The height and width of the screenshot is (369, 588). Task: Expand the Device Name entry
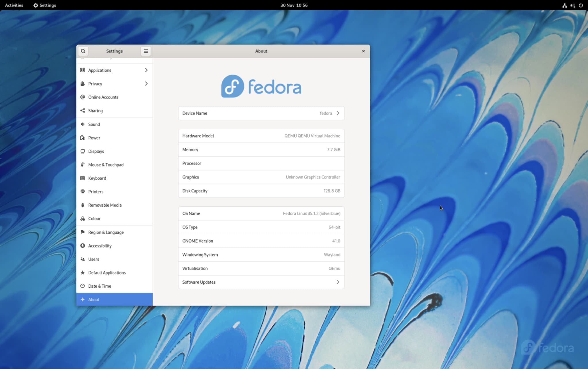[338, 113]
